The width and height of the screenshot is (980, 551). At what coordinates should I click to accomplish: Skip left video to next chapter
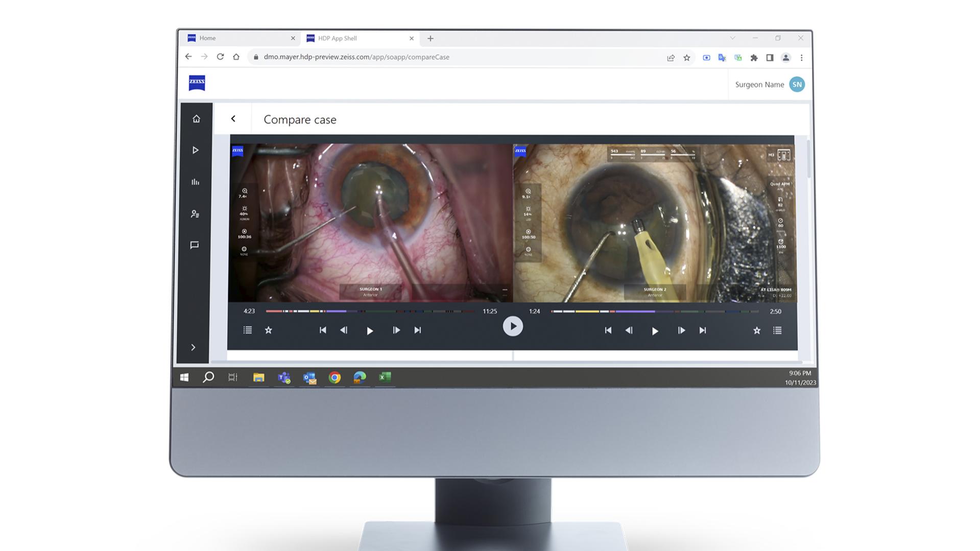418,330
